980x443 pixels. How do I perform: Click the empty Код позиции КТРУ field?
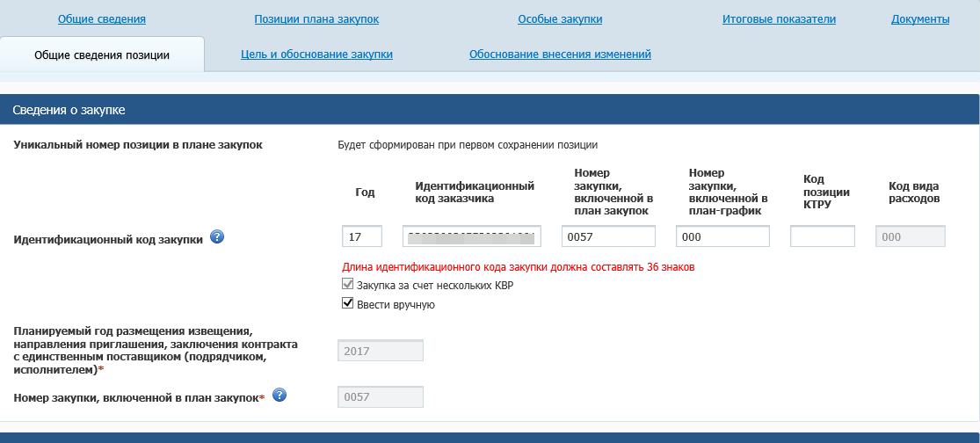pos(822,236)
